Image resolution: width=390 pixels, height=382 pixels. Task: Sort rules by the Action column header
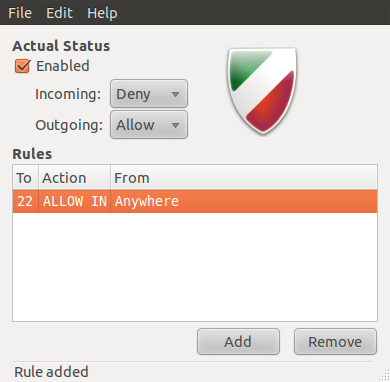tap(74, 177)
